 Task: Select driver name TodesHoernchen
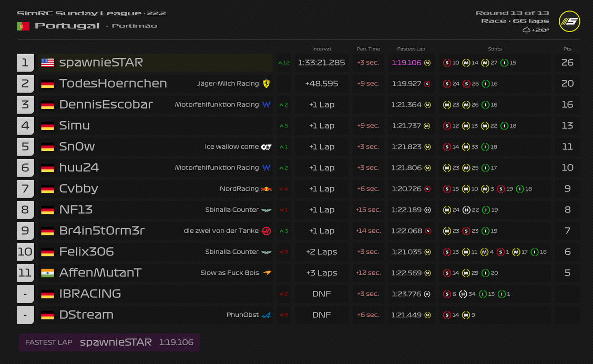pyautogui.click(x=113, y=84)
